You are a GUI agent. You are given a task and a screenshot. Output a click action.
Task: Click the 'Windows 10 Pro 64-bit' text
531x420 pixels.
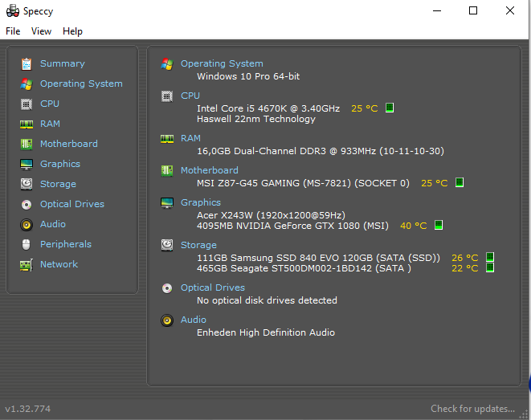(248, 76)
